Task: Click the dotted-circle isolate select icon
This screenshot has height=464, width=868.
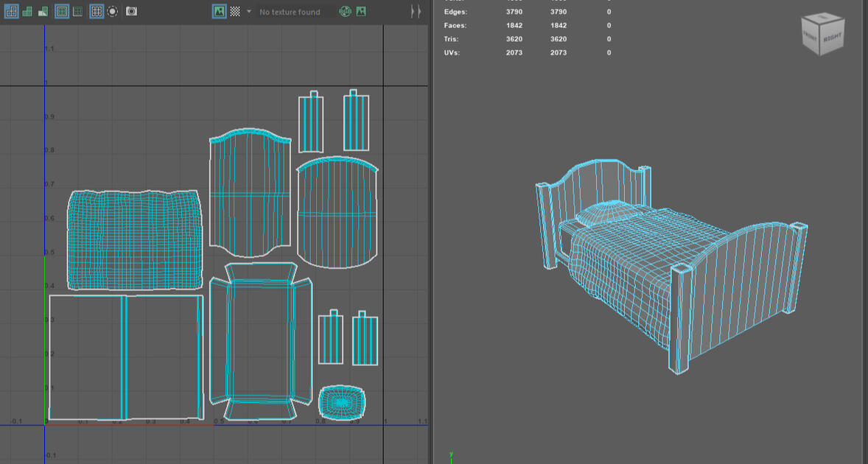Action: tap(113, 12)
